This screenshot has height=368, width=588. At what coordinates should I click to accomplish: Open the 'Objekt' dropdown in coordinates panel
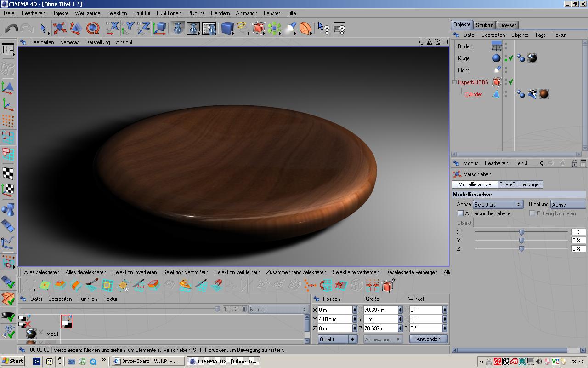click(x=338, y=339)
